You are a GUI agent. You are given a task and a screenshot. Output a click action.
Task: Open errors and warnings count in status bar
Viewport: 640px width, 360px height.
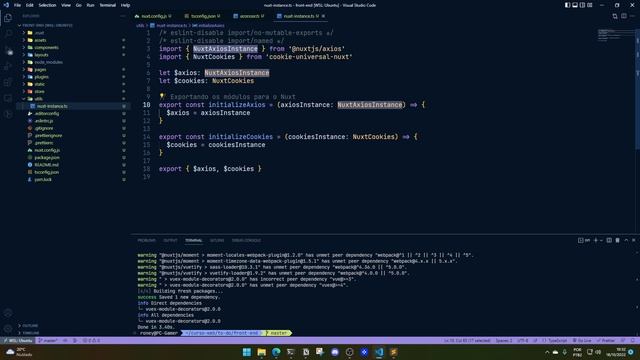[x=91, y=340]
